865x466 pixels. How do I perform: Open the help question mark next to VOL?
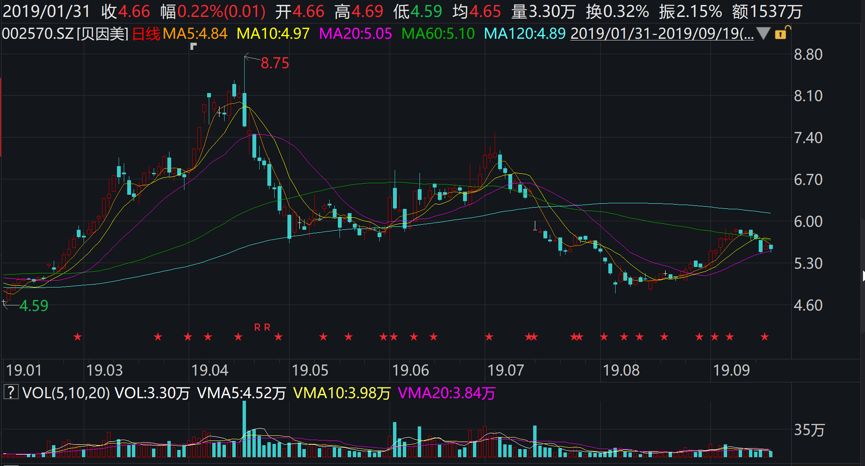10,394
